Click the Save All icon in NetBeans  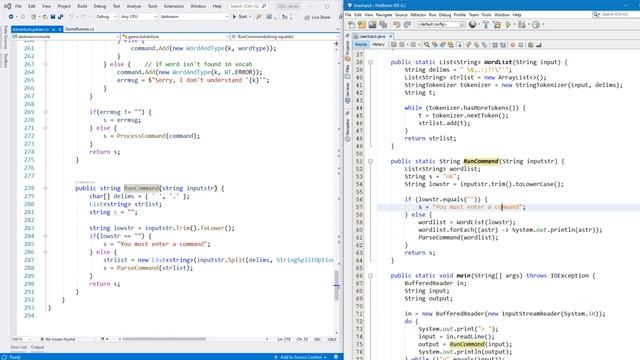pos(383,24)
